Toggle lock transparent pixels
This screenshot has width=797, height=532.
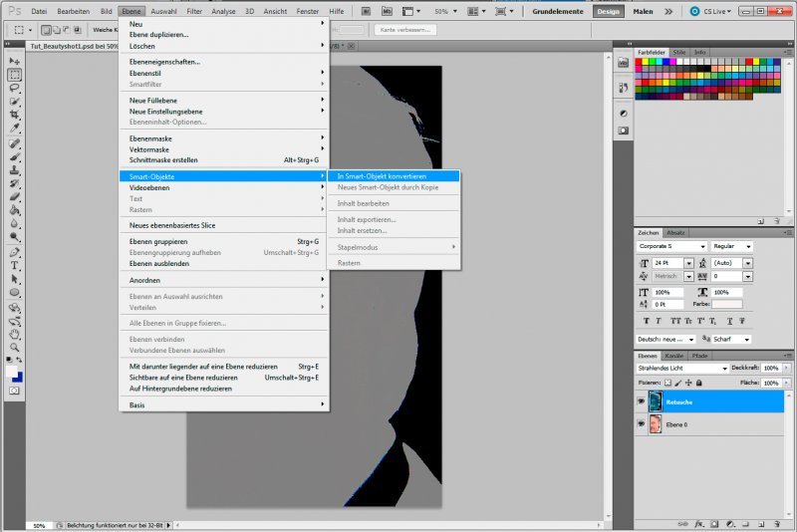[667, 383]
